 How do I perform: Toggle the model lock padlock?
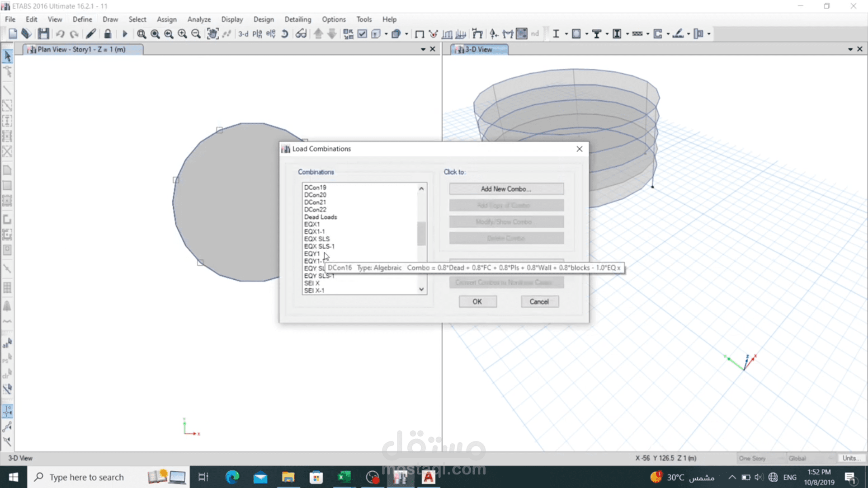tap(108, 33)
